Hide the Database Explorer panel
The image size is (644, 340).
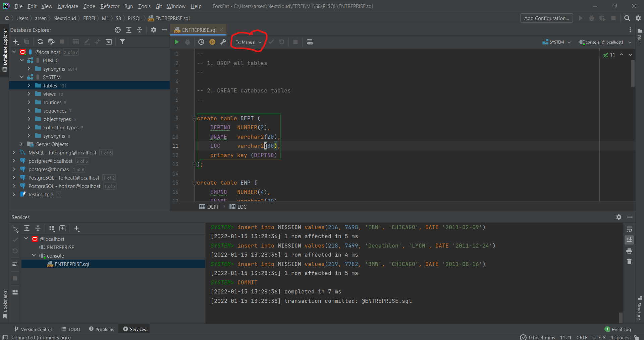[x=164, y=30]
